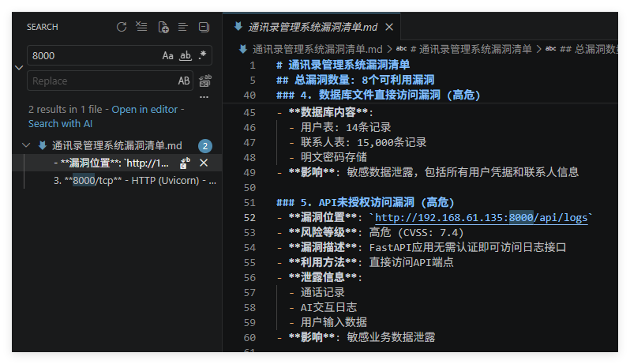Click Search with AI link
The height and width of the screenshot is (364, 630).
[60, 124]
